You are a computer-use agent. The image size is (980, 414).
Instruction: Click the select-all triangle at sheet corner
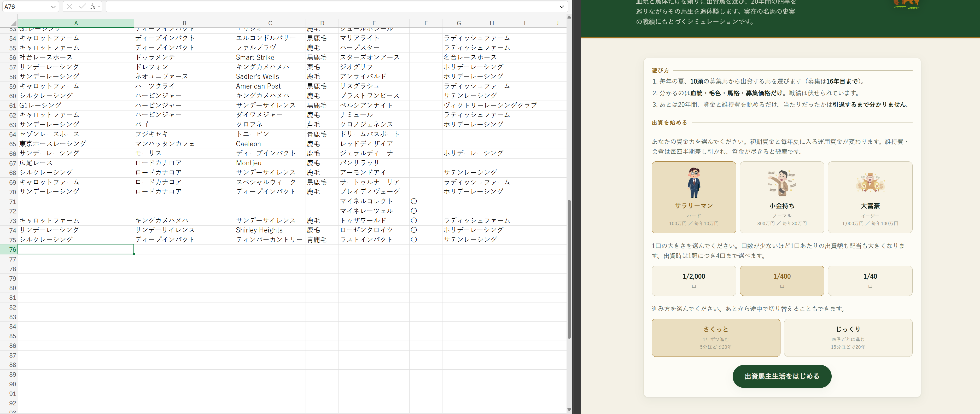pos(13,23)
